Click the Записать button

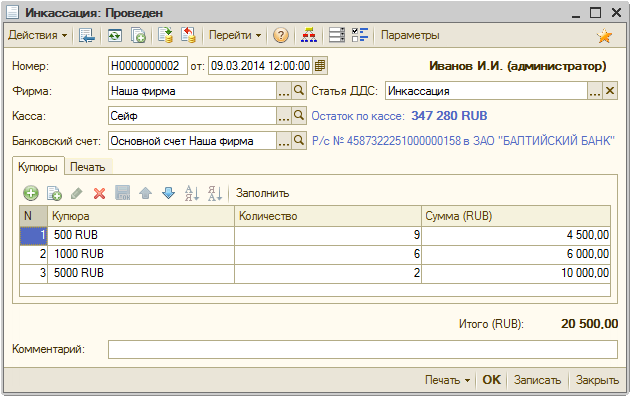pos(537,380)
